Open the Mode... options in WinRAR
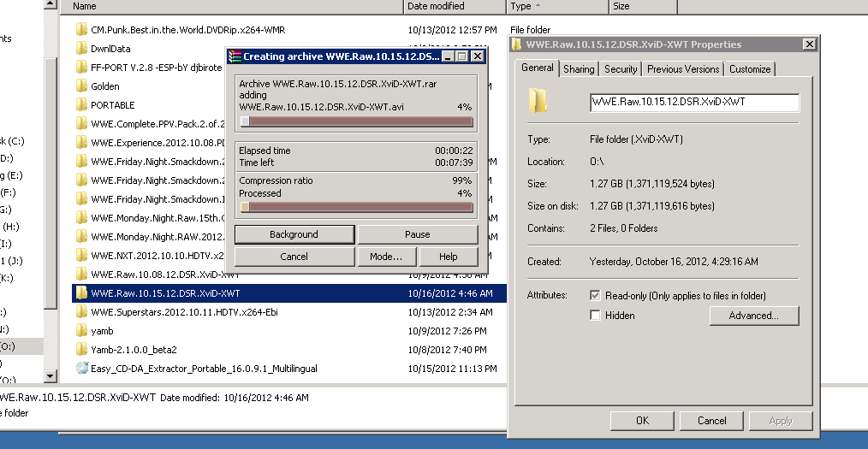This screenshot has width=868, height=449. pos(386,257)
